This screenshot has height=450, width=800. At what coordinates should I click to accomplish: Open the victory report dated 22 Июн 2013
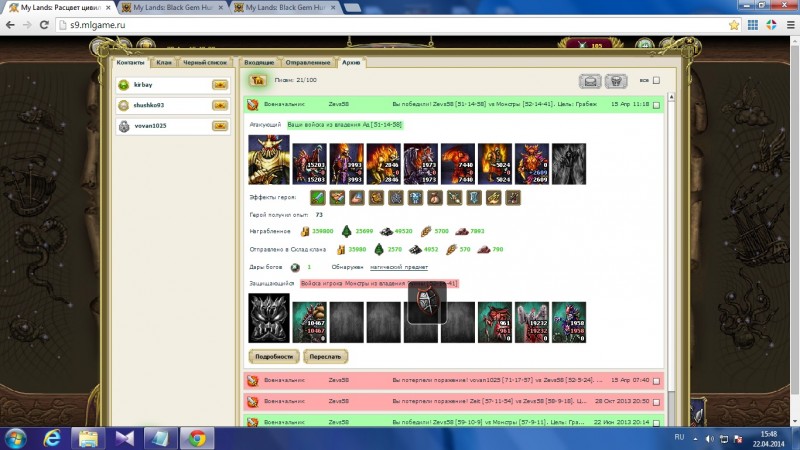point(454,421)
